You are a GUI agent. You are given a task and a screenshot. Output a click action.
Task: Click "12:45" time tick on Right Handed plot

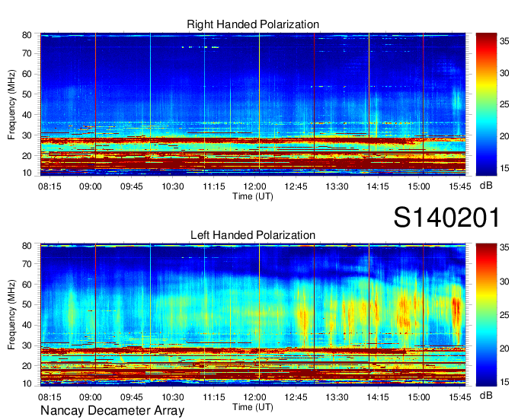click(296, 186)
